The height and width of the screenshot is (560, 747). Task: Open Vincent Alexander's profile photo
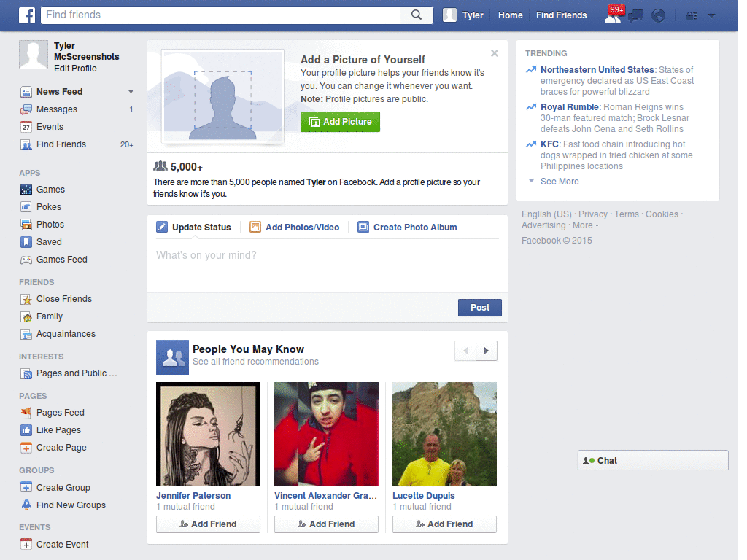pos(326,435)
